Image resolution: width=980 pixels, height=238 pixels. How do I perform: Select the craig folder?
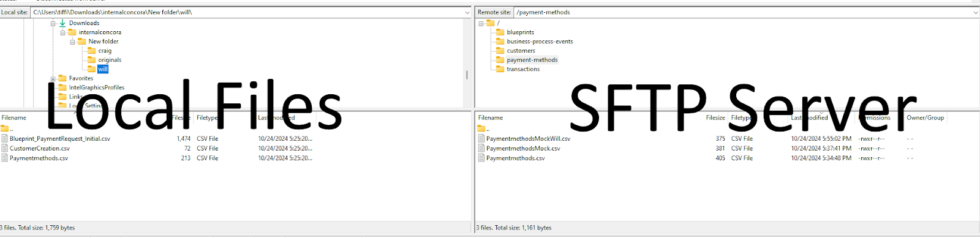(105, 51)
